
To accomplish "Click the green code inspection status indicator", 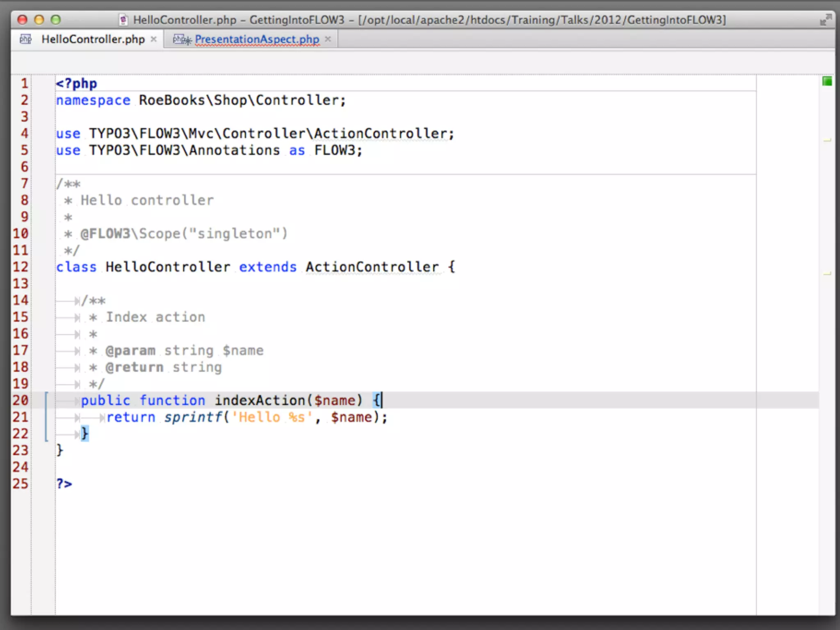I will tap(827, 81).
